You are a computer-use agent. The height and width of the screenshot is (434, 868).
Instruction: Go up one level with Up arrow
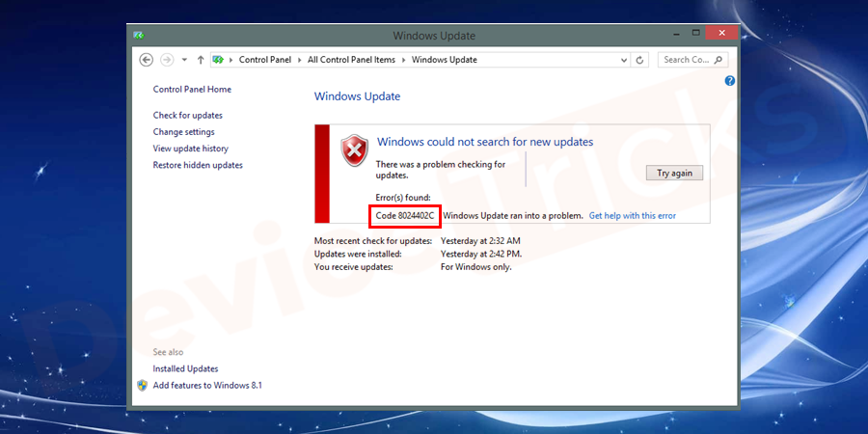201,60
